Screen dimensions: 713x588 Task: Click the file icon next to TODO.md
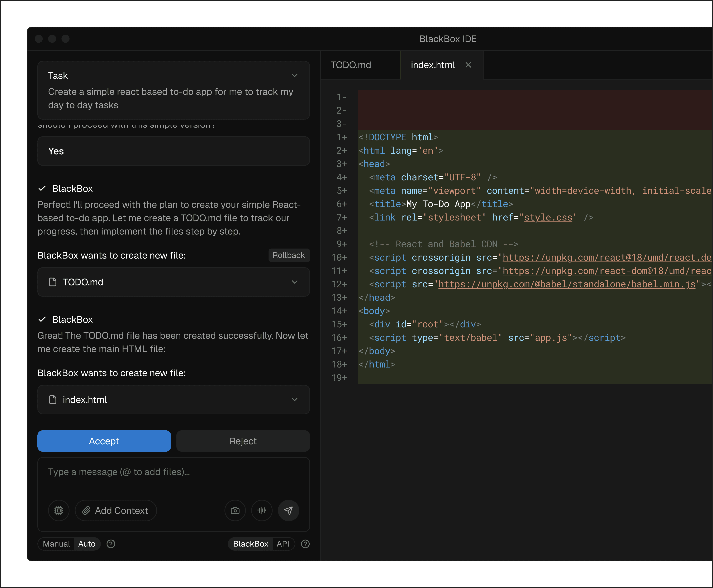pos(53,282)
